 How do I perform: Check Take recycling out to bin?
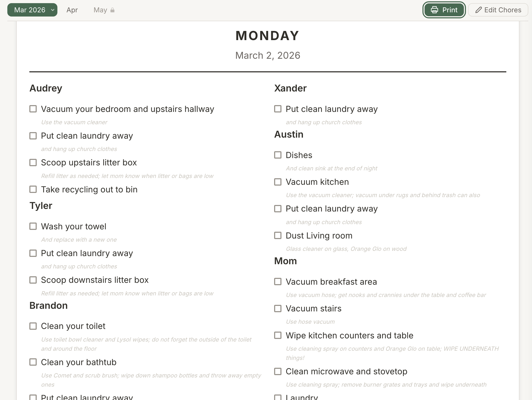33,189
